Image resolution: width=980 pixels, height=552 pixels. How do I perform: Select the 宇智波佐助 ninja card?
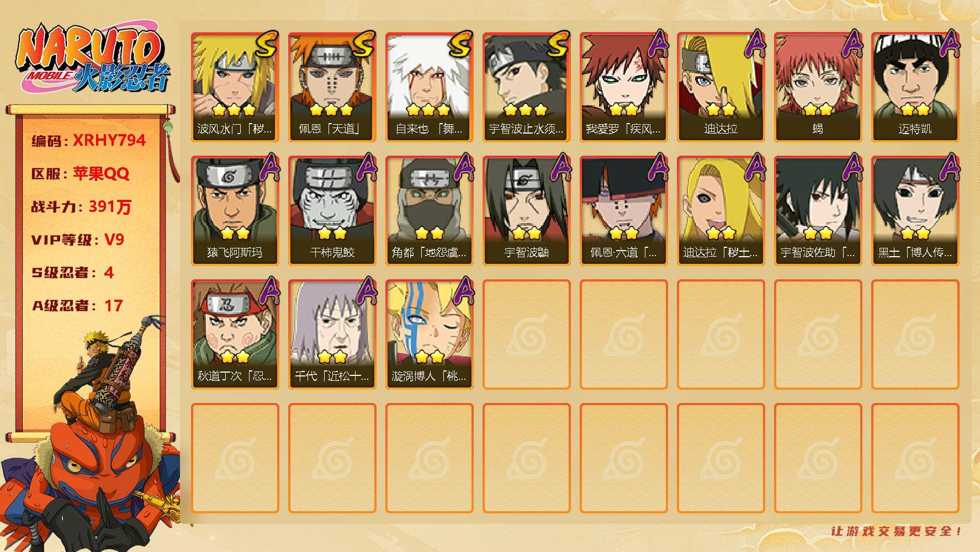coord(818,211)
